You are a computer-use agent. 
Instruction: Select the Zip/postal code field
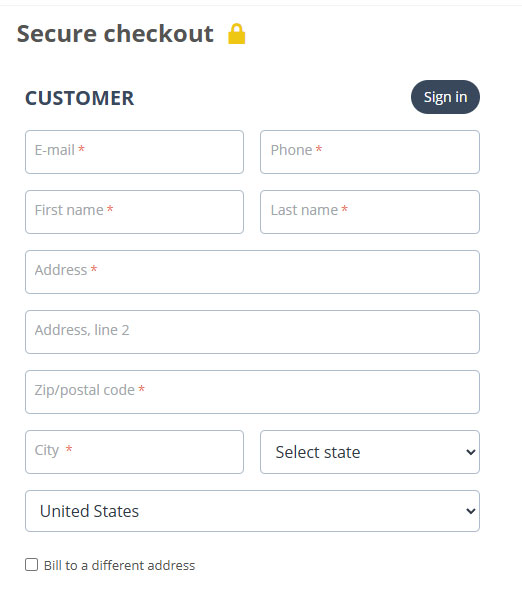click(x=253, y=392)
